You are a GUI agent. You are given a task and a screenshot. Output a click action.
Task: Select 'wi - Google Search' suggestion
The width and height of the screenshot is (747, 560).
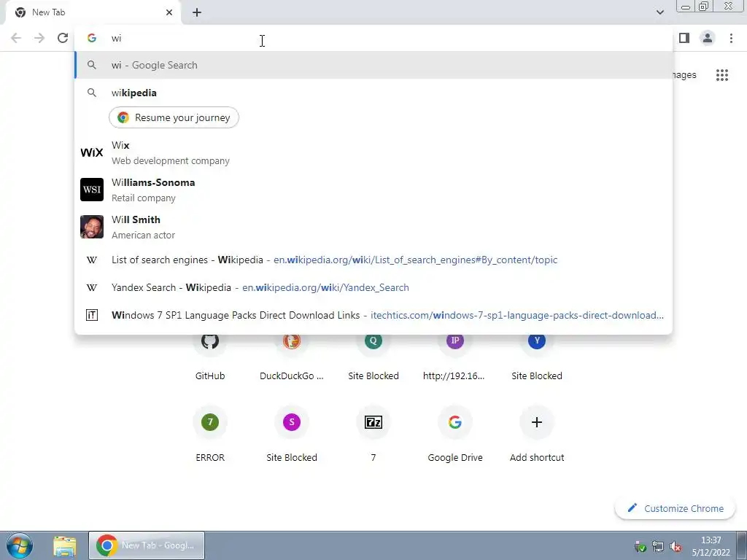373,65
